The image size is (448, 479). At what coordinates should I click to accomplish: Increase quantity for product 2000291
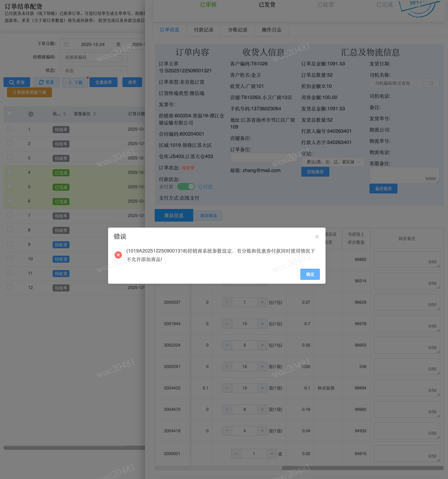click(x=262, y=367)
